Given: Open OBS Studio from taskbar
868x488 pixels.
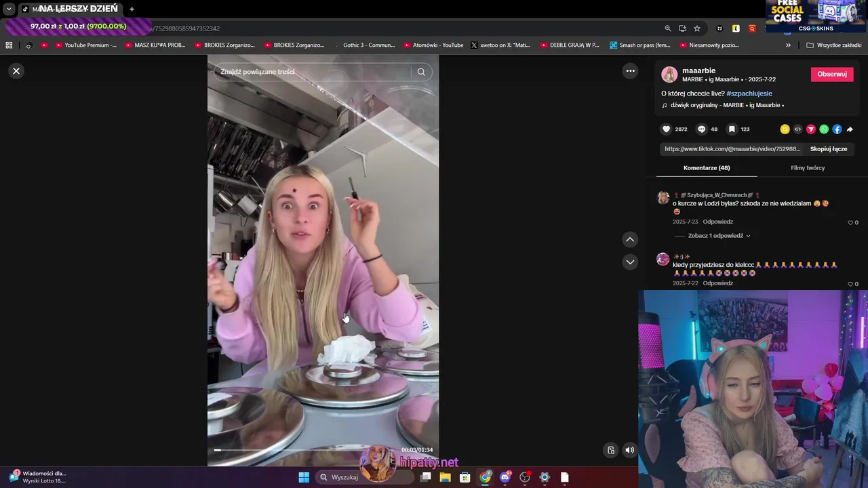Looking at the screenshot, I should coord(525,477).
